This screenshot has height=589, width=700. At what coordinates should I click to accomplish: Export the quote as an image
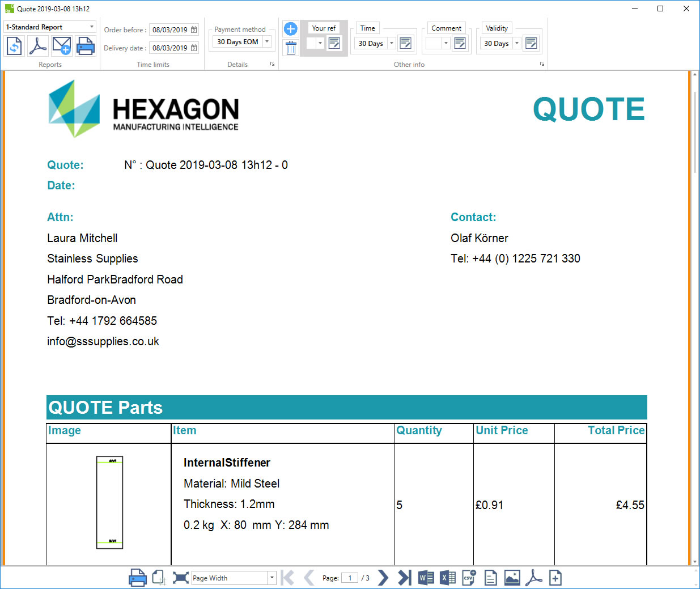pyautogui.click(x=512, y=578)
